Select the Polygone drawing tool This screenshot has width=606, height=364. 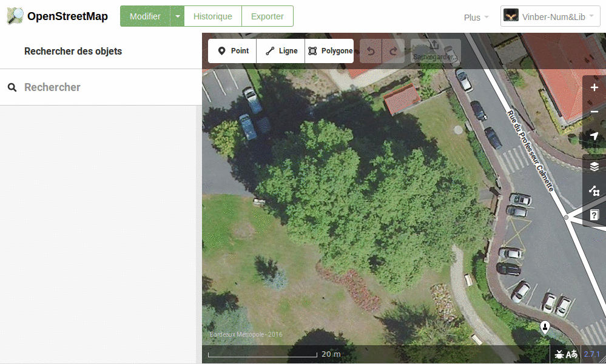pyautogui.click(x=329, y=51)
